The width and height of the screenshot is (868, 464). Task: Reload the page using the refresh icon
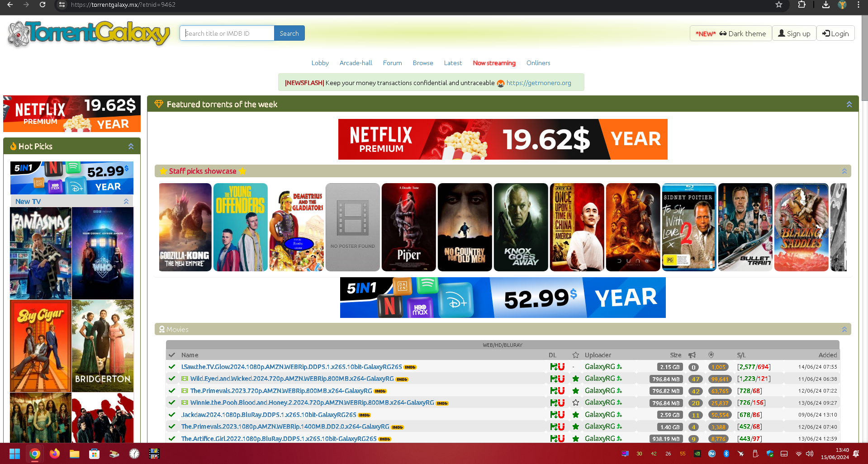(42, 5)
